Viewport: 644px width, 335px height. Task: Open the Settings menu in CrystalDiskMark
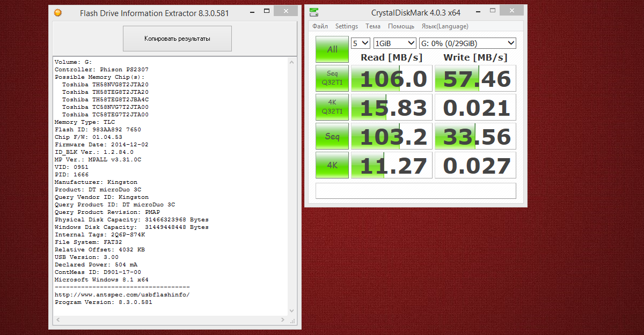tap(347, 26)
